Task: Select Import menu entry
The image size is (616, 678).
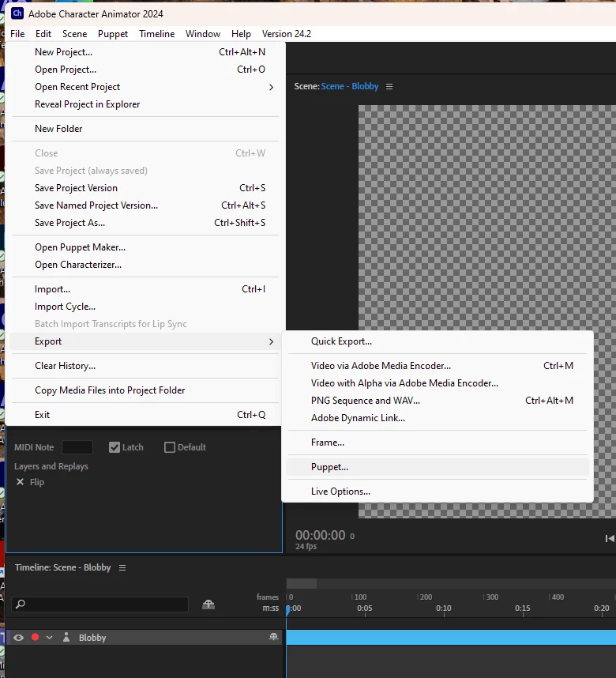Action: coord(145,289)
